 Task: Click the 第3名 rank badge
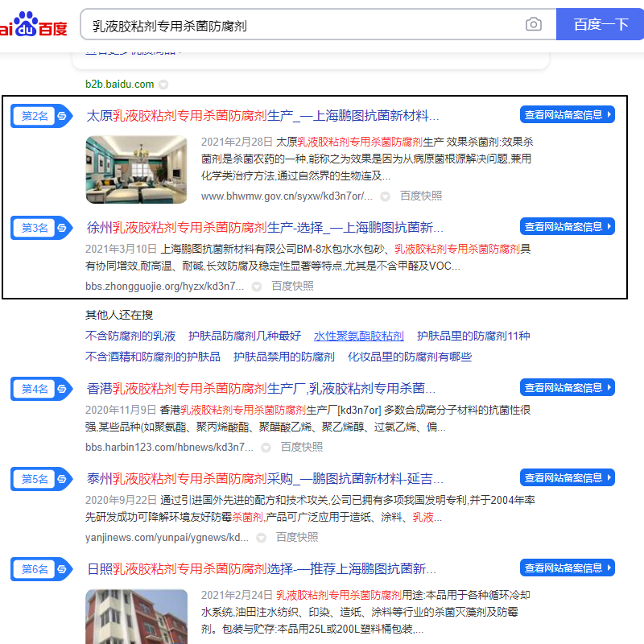[x=42, y=228]
